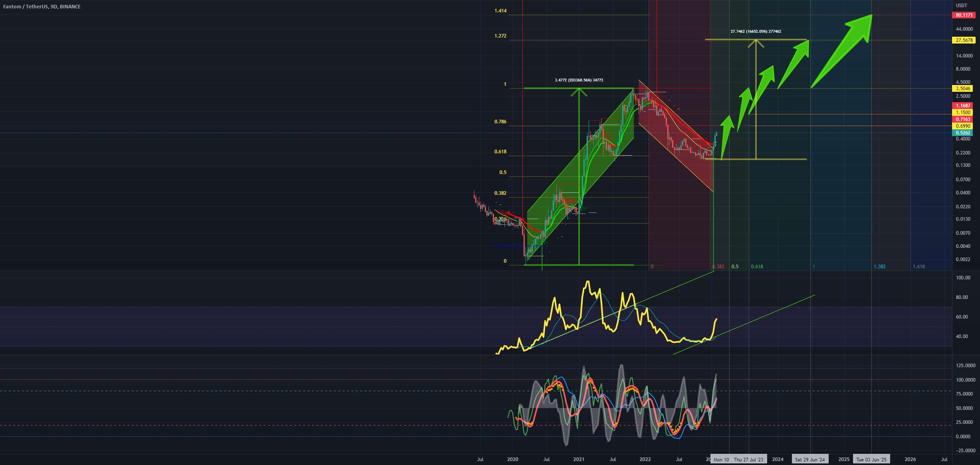The height and width of the screenshot is (465, 980).
Task: Select the 1.414 Fibonacci extension label
Action: click(500, 11)
